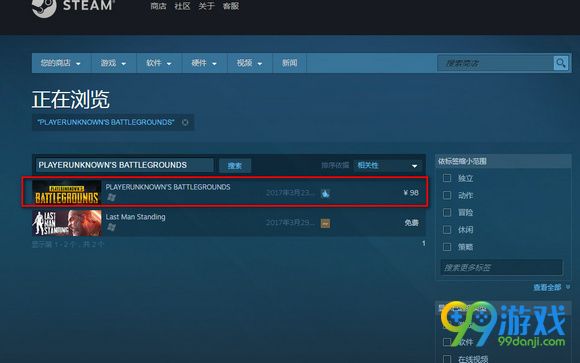Viewport: 580px width, 363px height.
Task: Expand 游戏 dropdown in store nav
Action: point(114,63)
